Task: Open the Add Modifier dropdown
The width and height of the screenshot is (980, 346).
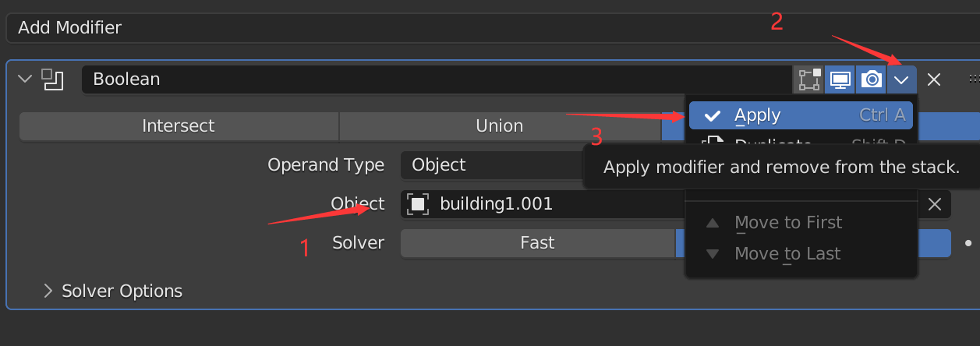Action: click(x=491, y=28)
